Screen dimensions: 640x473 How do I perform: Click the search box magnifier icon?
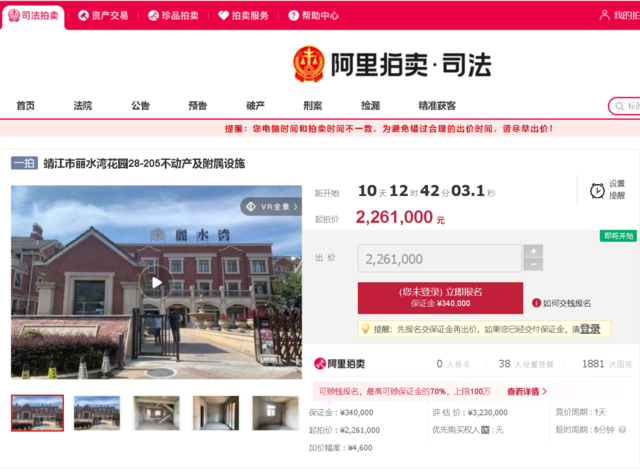pos(619,107)
